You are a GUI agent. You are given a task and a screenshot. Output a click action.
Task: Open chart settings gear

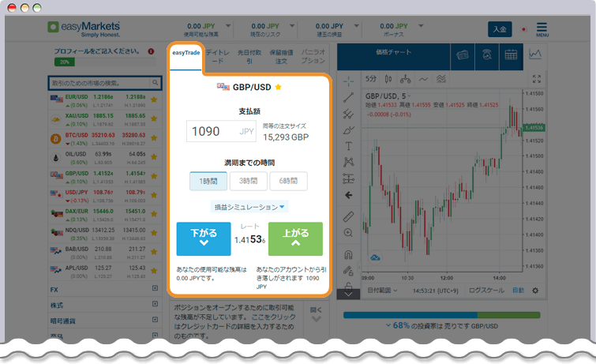click(x=535, y=291)
